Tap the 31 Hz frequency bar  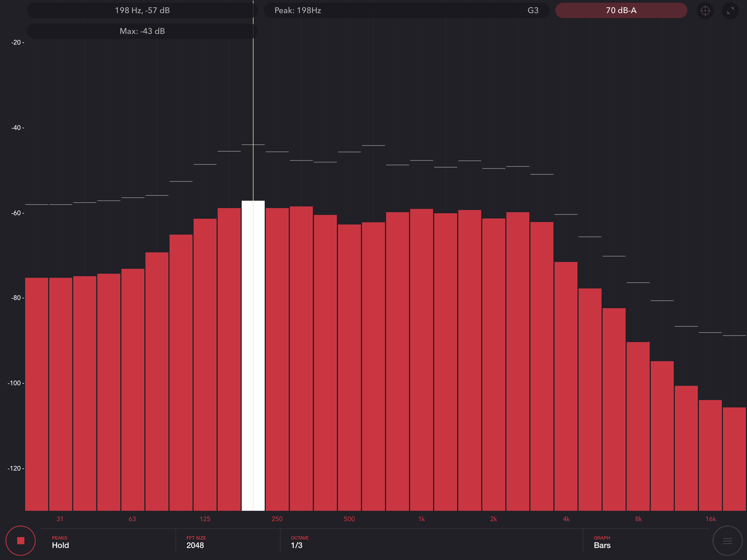pyautogui.click(x=60, y=394)
